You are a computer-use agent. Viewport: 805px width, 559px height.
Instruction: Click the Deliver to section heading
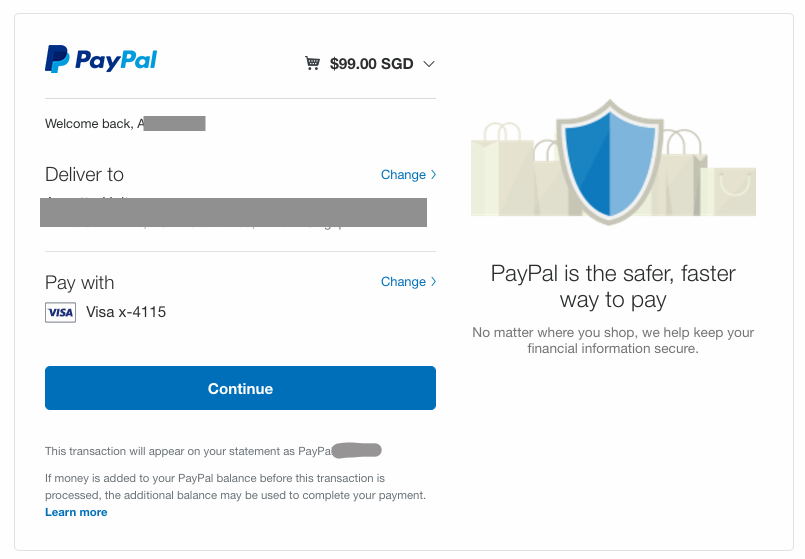coord(84,175)
